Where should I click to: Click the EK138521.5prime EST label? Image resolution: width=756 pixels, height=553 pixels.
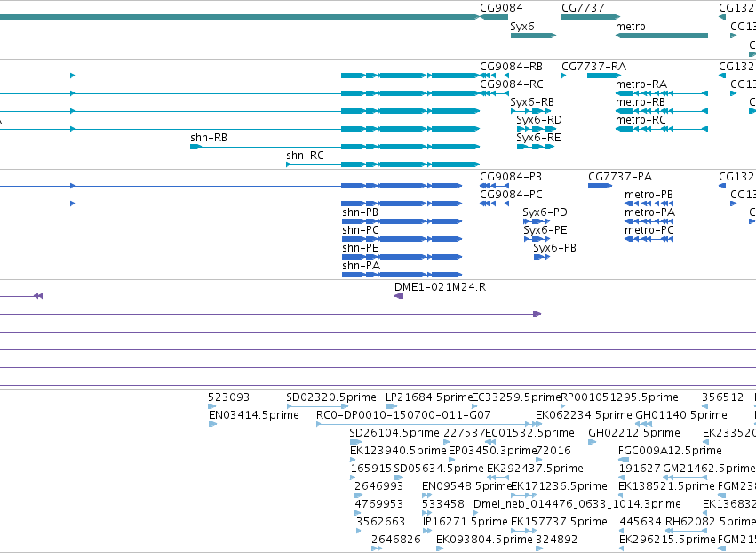point(667,487)
